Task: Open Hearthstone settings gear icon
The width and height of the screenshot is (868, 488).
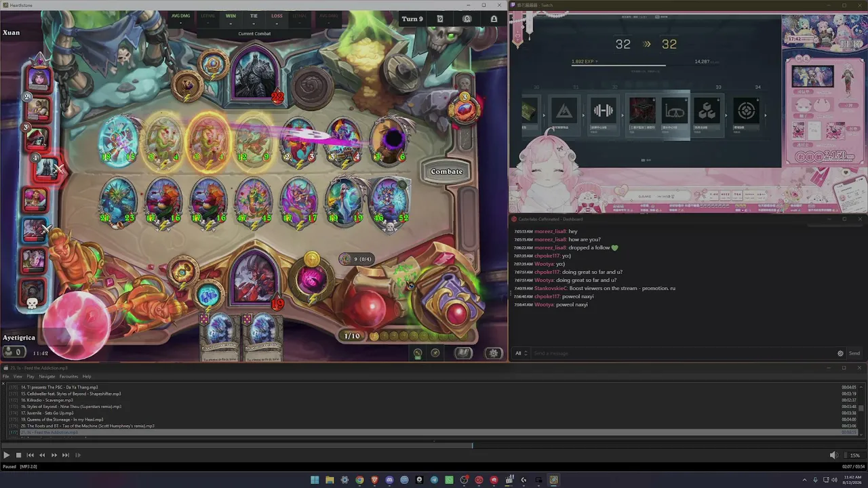Action: tap(494, 353)
